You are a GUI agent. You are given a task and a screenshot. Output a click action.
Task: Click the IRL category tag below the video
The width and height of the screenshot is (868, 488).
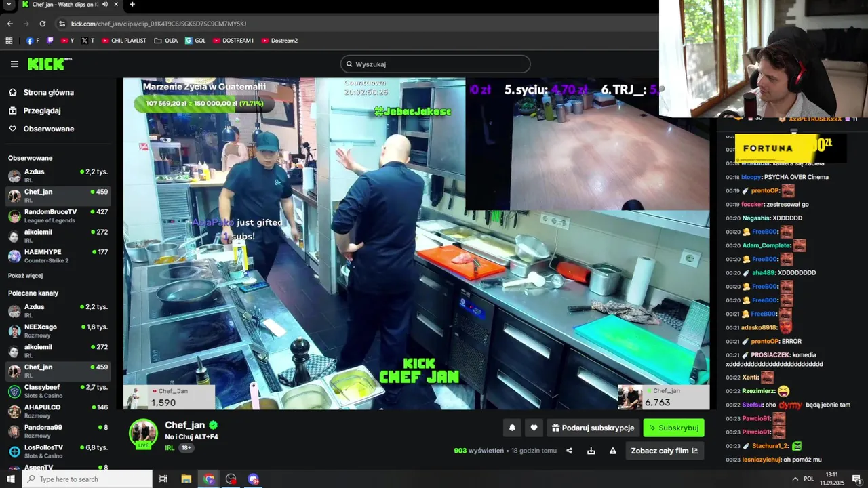170,448
